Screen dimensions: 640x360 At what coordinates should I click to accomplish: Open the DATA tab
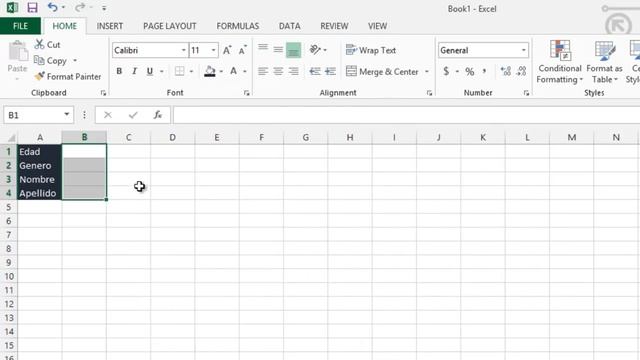tap(289, 26)
